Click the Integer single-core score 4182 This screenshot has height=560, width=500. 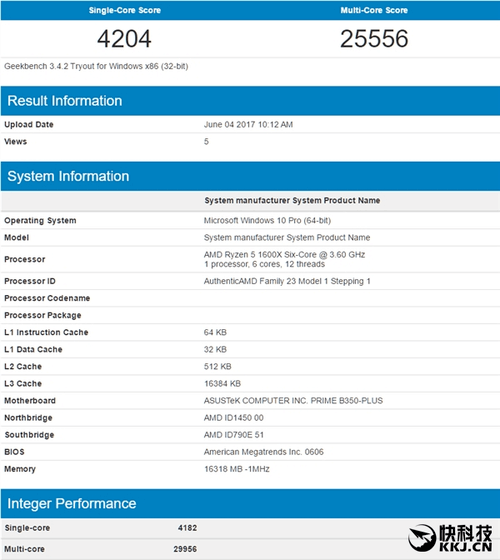188,528
